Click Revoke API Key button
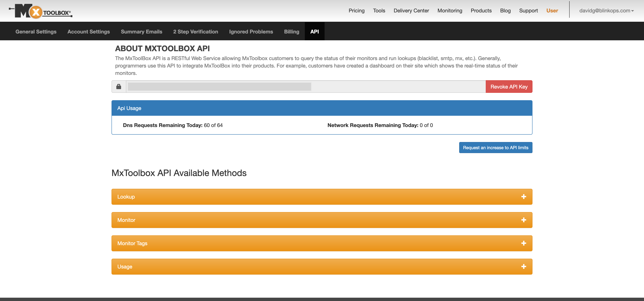644x301 pixels. (509, 87)
